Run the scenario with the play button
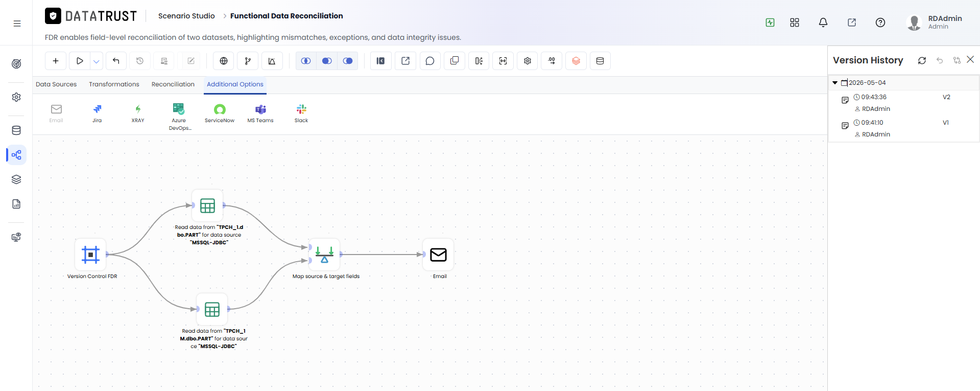The image size is (980, 391). pos(80,61)
